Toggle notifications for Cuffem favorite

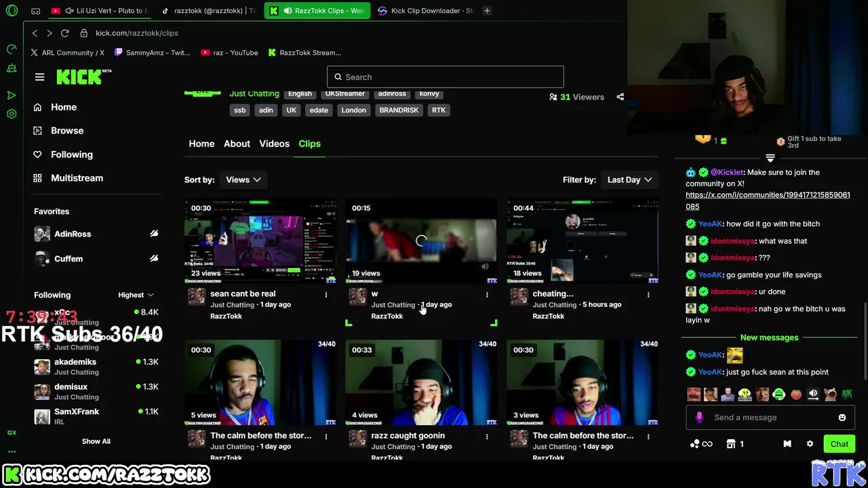pos(154,258)
